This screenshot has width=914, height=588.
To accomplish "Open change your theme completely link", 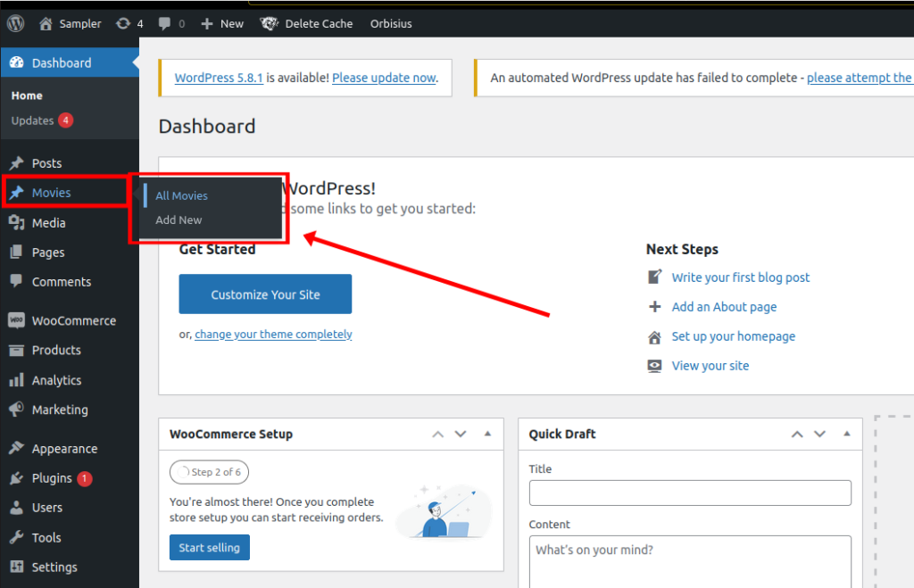I will click(x=273, y=334).
